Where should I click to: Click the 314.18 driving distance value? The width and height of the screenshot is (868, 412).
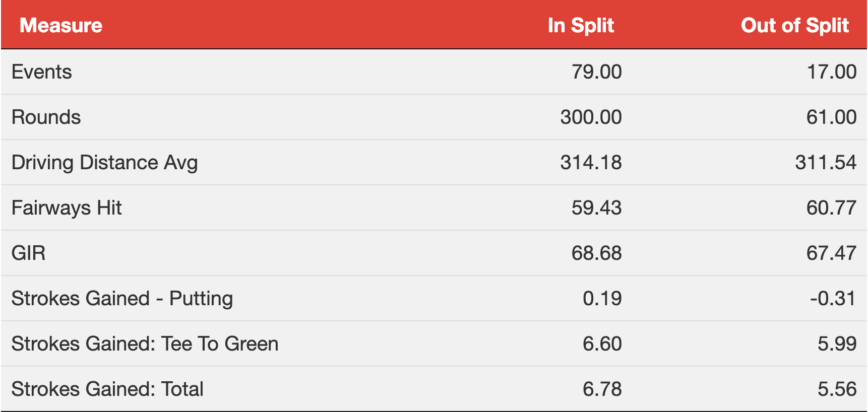[x=591, y=163]
